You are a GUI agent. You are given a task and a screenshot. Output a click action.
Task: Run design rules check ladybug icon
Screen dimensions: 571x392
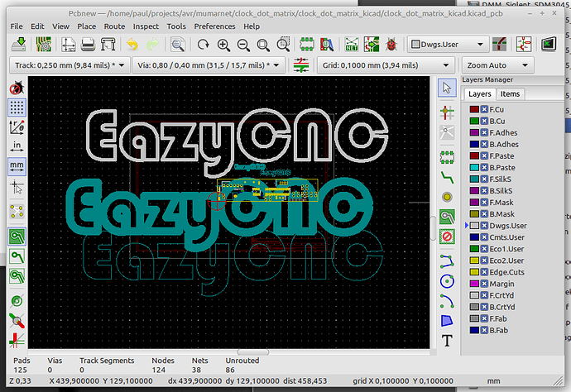[x=391, y=45]
